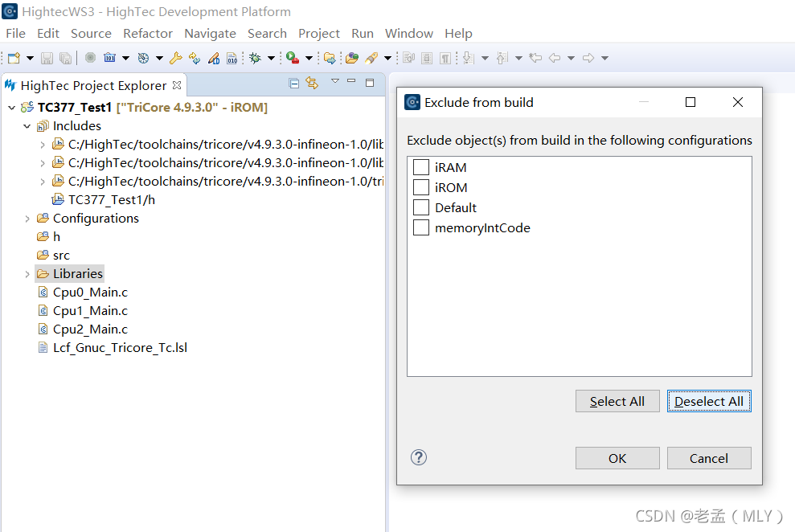Check the iROM configuration checkbox
795x532 pixels.
click(x=421, y=187)
